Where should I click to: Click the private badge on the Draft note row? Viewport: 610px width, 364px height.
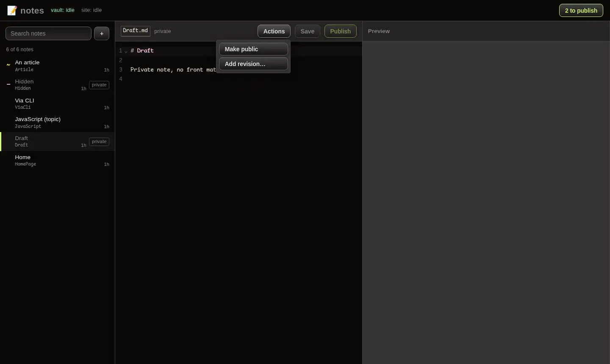click(x=99, y=142)
